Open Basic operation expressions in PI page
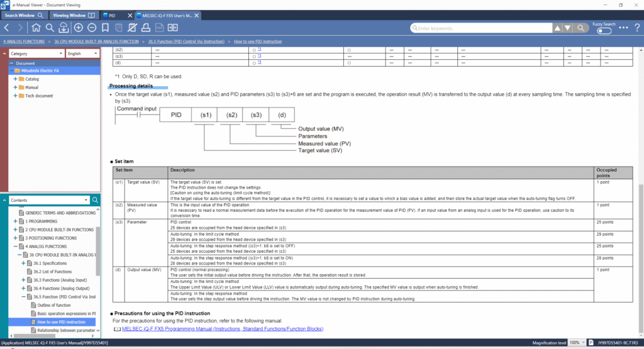The height and width of the screenshot is (349, 644). [67, 313]
